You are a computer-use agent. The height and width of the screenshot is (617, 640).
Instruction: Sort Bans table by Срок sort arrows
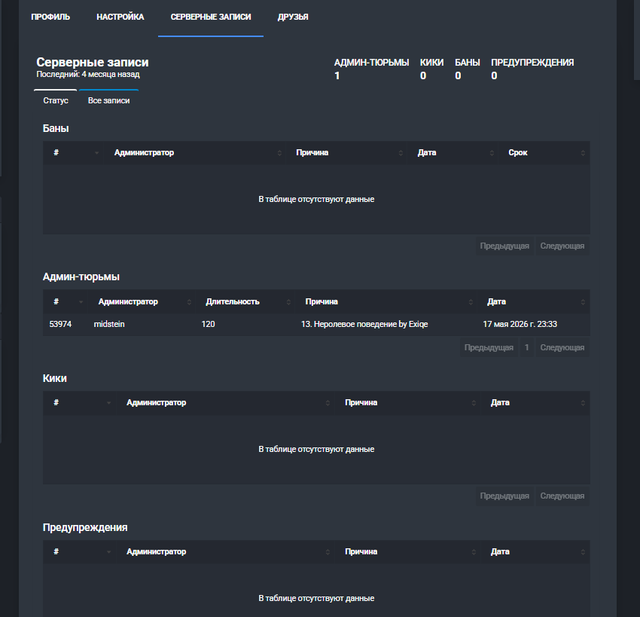pos(583,153)
